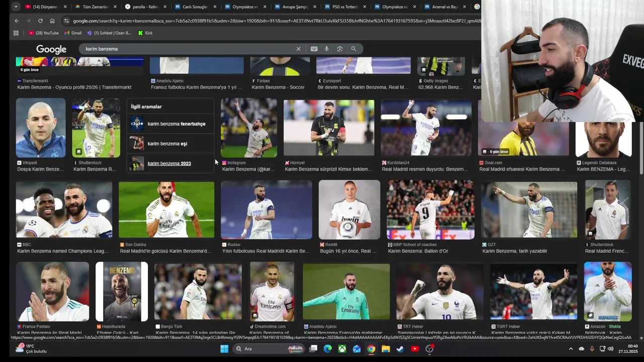
Task: Search by image with lens icon
Action: click(340, 49)
